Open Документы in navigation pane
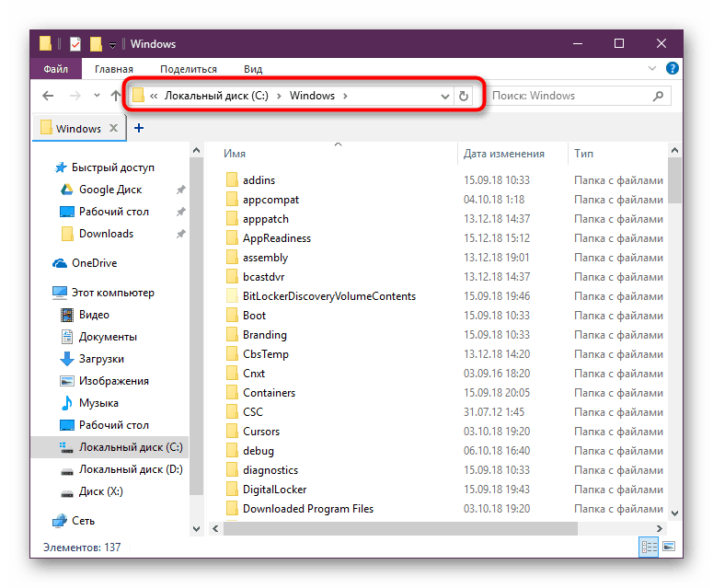The height and width of the screenshot is (588, 713). 98,337
